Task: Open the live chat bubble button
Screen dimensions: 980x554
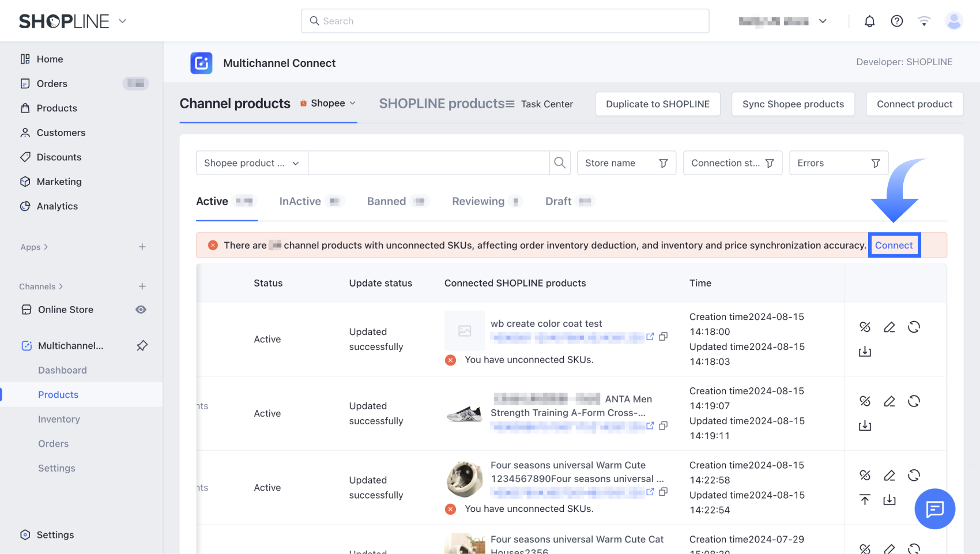Action: click(x=934, y=508)
